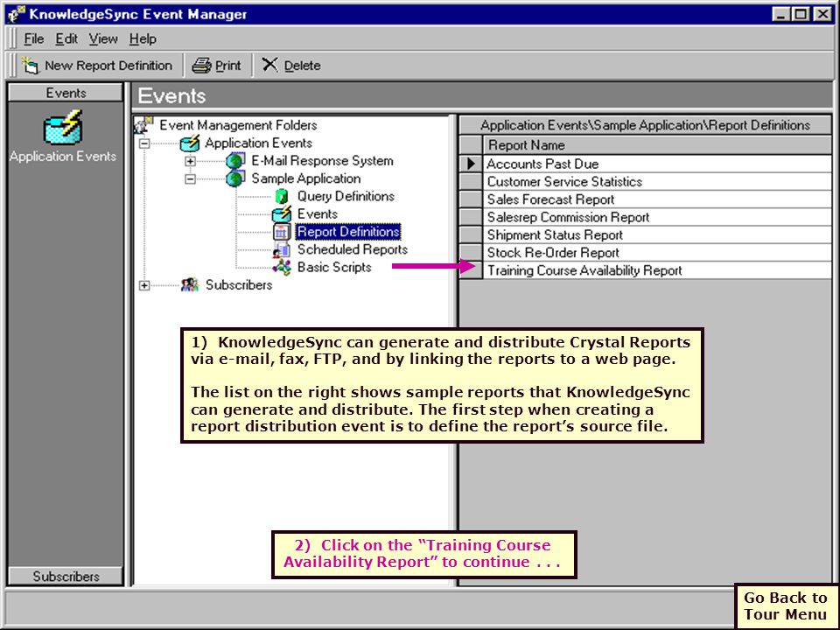Click Go Back to Tour Menu
This screenshot has width=840, height=630.
tap(785, 605)
